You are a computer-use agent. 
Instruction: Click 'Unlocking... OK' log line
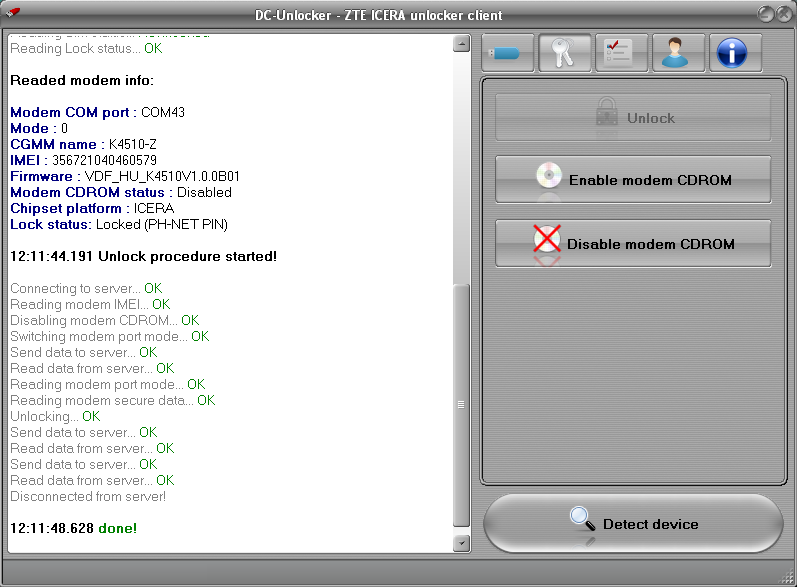click(x=55, y=417)
